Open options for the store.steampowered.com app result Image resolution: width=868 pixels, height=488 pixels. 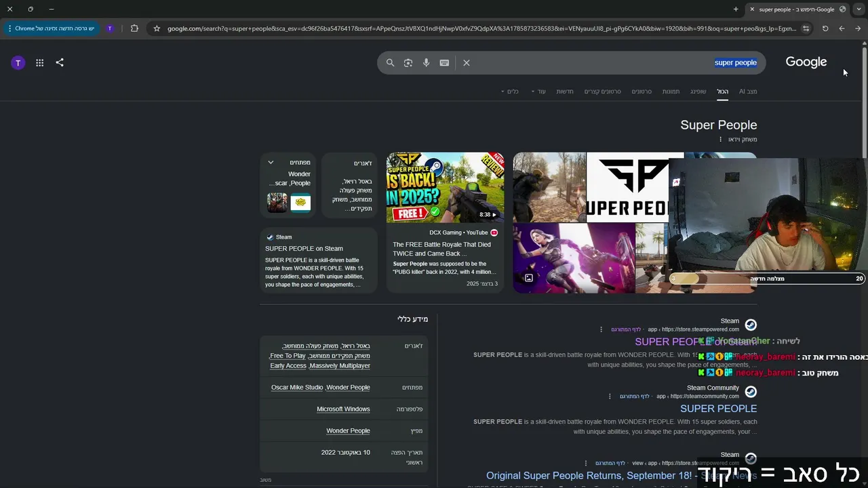coord(601,329)
